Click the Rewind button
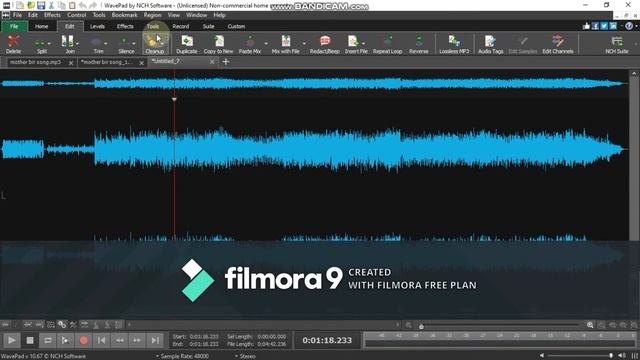Image resolution: width=640 pixels, height=360 pixels. tap(120, 340)
